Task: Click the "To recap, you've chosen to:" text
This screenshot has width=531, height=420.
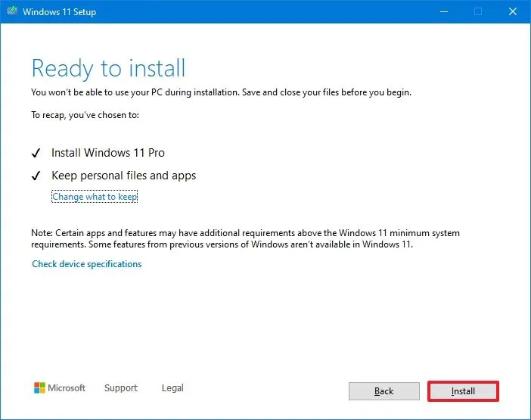Action: point(85,115)
